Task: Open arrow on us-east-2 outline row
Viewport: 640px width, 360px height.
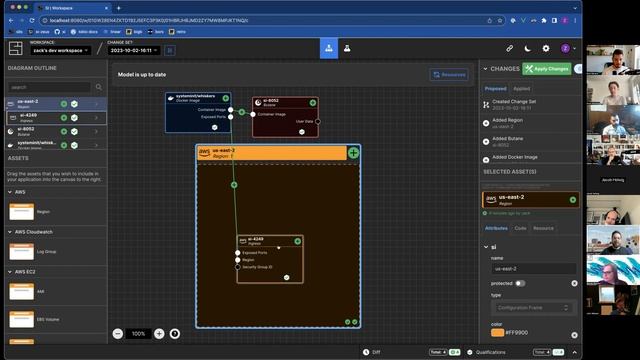Action: pos(97,104)
